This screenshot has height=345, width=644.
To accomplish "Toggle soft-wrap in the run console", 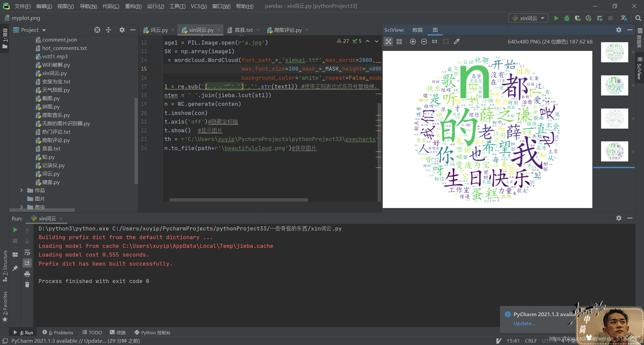I will pyautogui.click(x=27, y=252).
